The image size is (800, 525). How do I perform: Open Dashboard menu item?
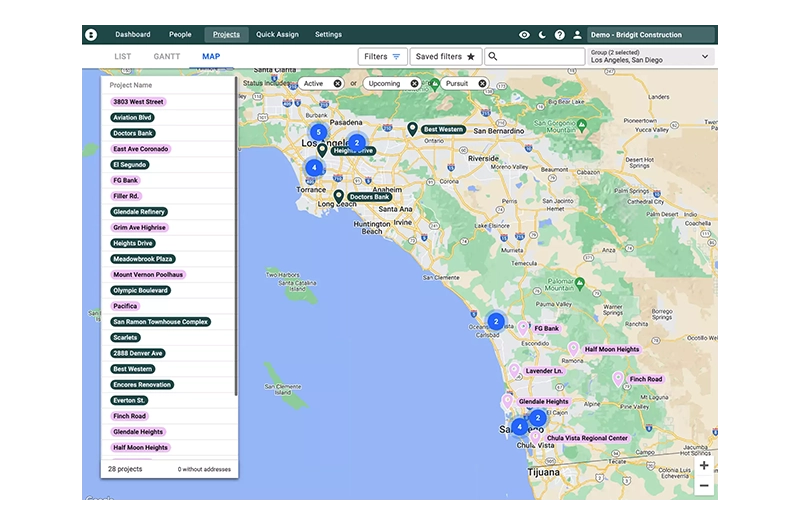pos(133,35)
